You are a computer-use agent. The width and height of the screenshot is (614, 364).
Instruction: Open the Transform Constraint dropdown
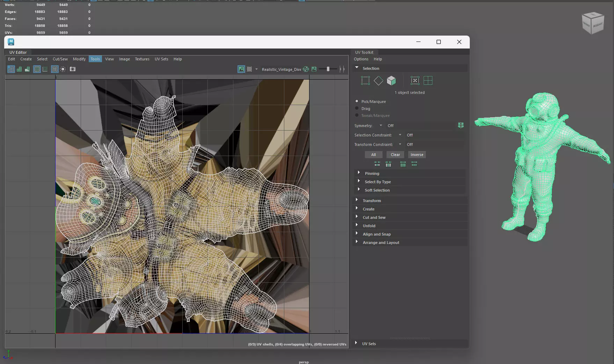[400, 144]
